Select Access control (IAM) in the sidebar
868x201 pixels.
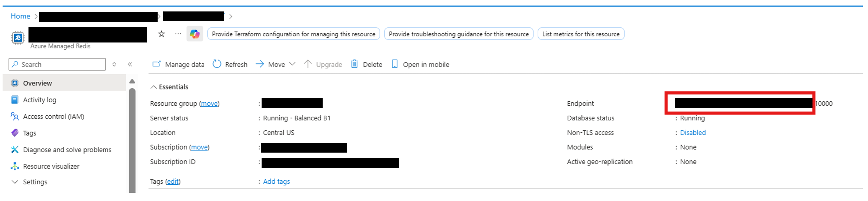pos(53,116)
